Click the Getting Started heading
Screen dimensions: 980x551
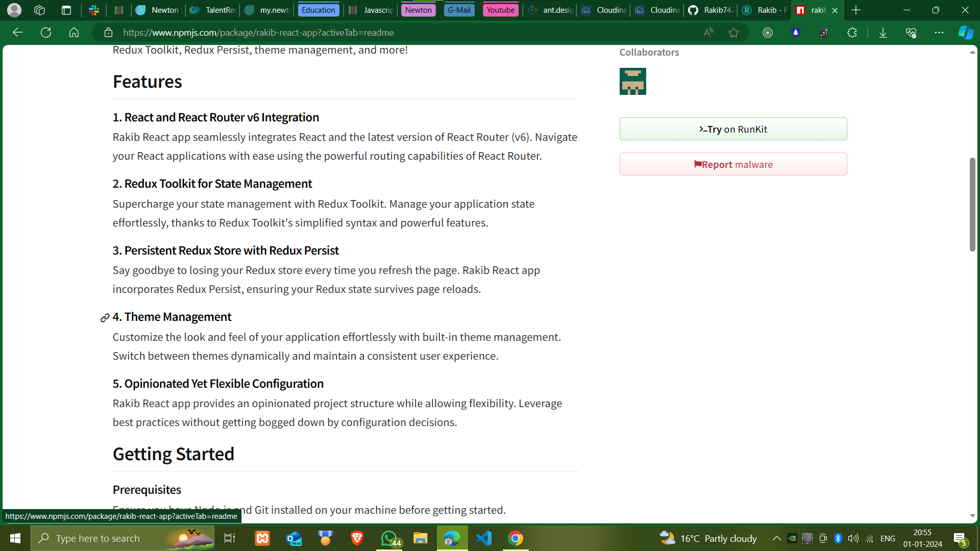174,454
